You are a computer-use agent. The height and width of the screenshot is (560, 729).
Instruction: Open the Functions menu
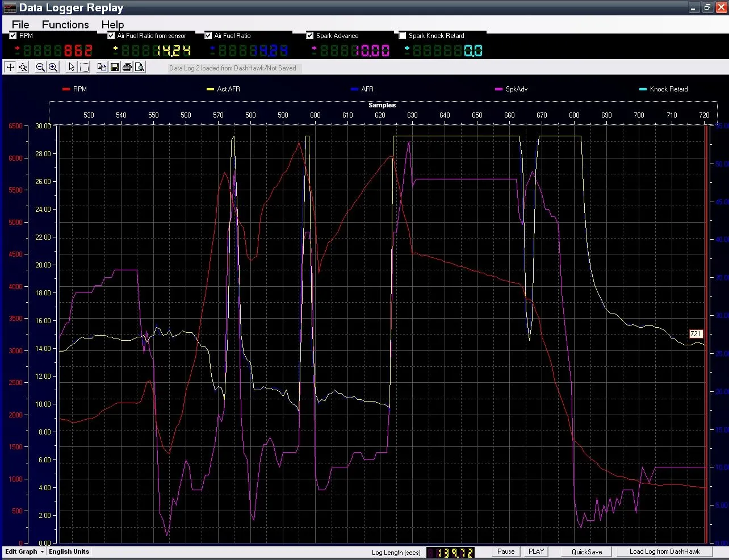(65, 24)
